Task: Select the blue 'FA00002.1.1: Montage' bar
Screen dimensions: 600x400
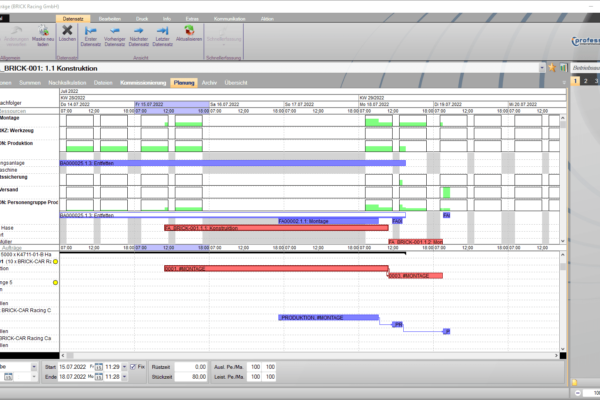Action: pyautogui.click(x=329, y=221)
